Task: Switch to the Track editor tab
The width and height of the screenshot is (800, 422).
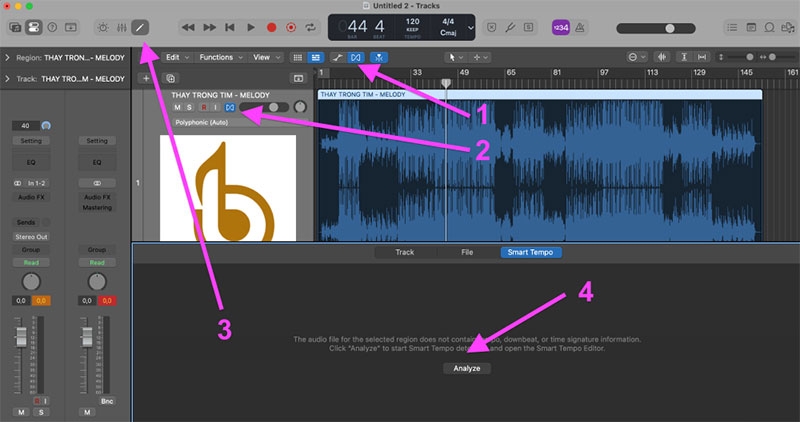Action: pyautogui.click(x=405, y=252)
